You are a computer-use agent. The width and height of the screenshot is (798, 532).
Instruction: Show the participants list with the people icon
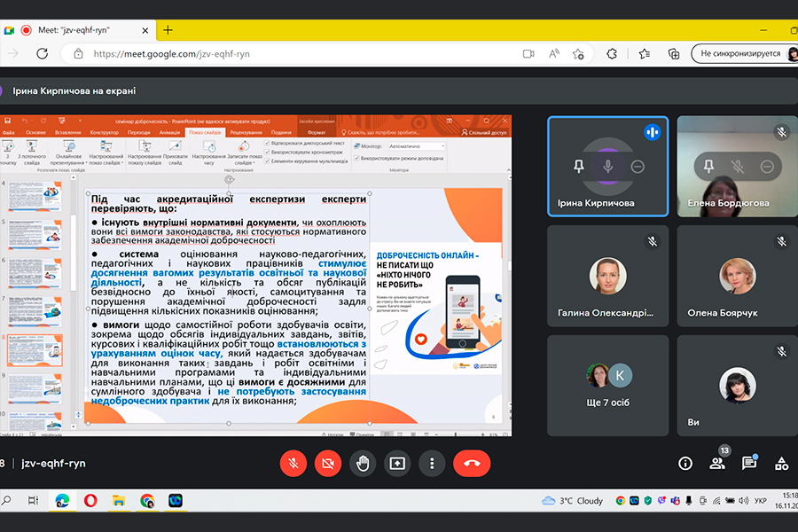717,463
